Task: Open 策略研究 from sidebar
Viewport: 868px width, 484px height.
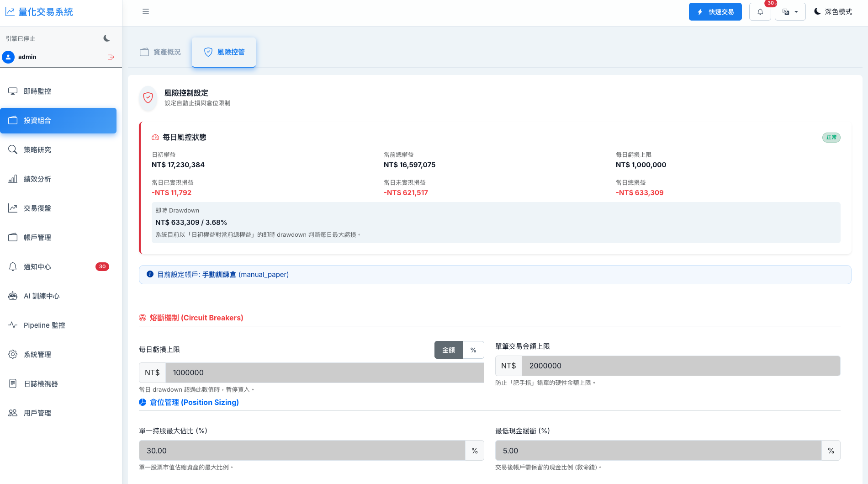Action: (x=58, y=150)
